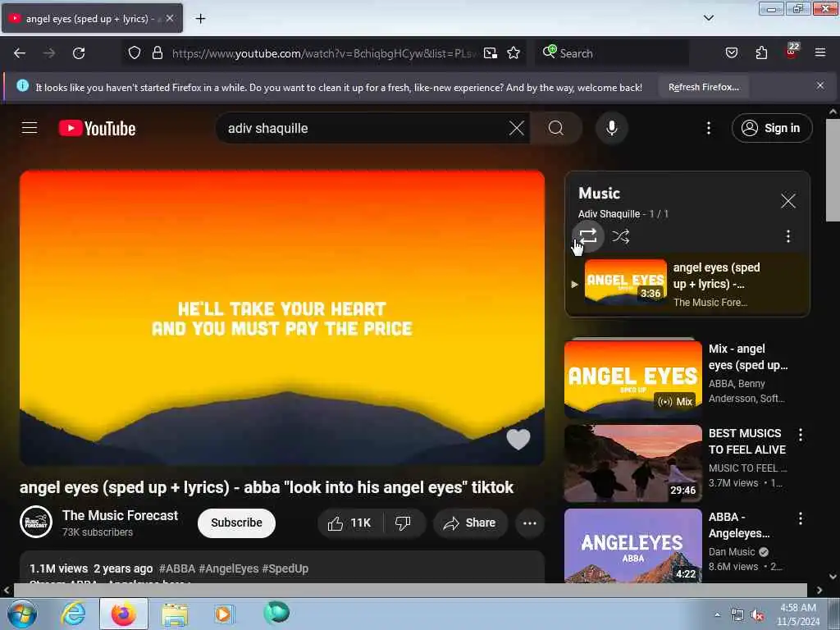Open more actions menu under video
Image resolution: width=840 pixels, height=630 pixels.
530,523
